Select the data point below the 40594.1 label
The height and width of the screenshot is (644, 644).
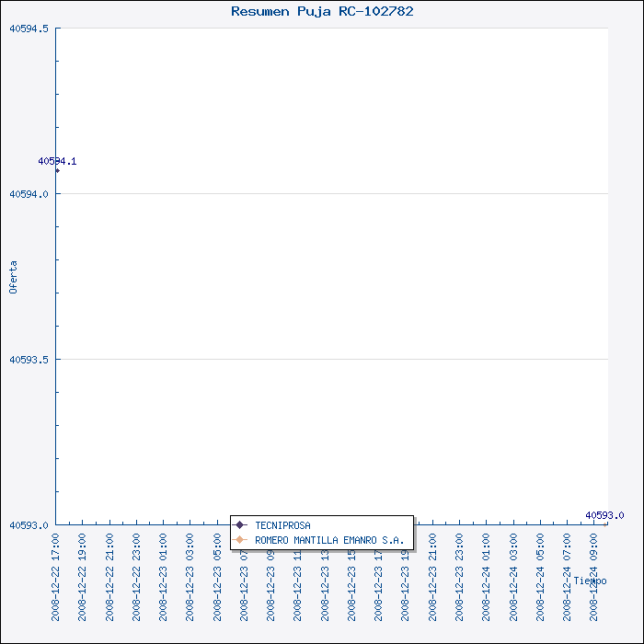(x=57, y=171)
